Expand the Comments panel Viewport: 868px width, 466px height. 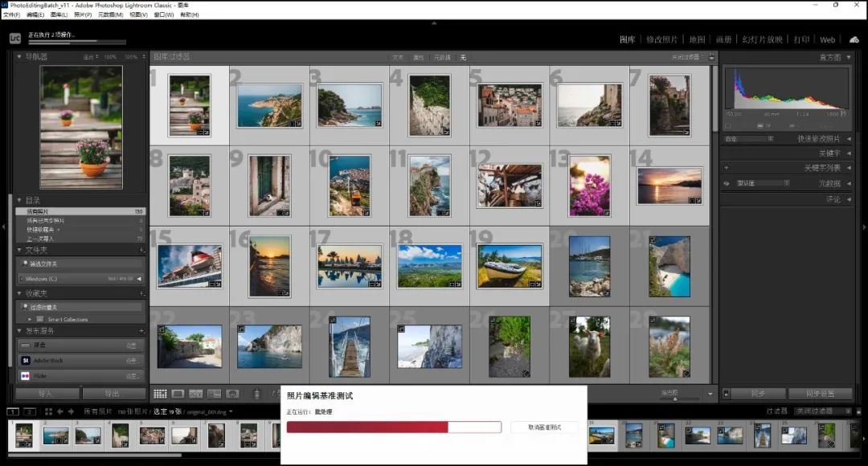click(x=849, y=199)
